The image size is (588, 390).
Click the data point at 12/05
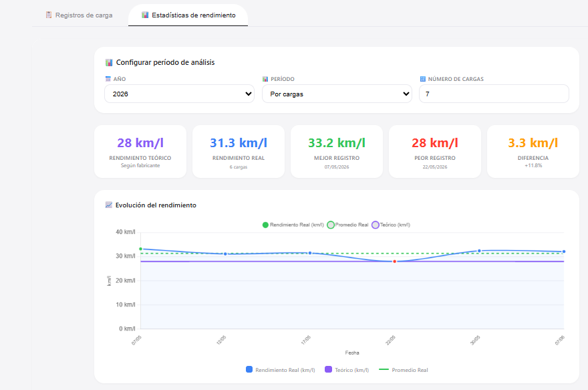click(225, 254)
